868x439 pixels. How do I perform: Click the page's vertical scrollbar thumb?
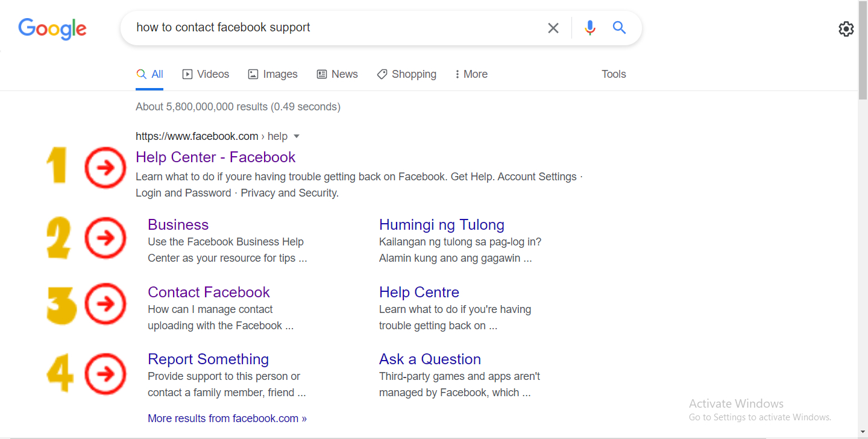point(863,51)
